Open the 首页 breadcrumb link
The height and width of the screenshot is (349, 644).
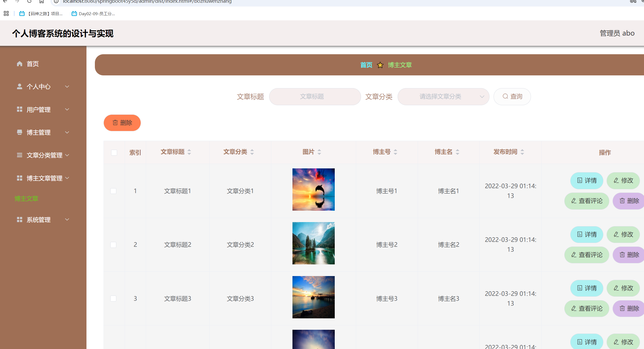click(x=366, y=65)
